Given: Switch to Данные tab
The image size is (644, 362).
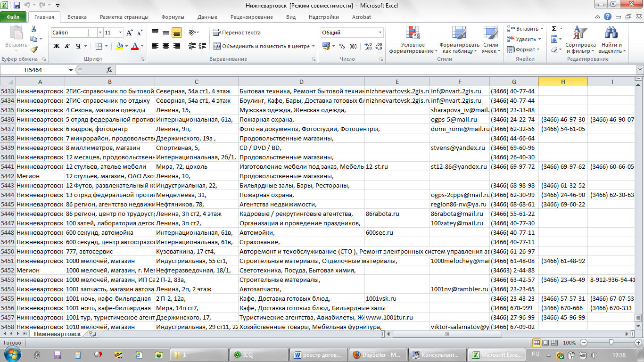Looking at the screenshot, I should pyautogui.click(x=207, y=17).
